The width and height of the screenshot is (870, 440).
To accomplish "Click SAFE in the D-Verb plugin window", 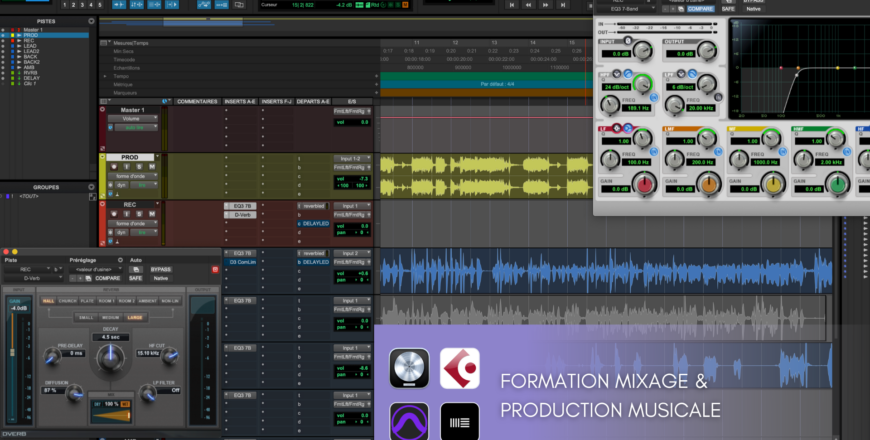I will 135,278.
